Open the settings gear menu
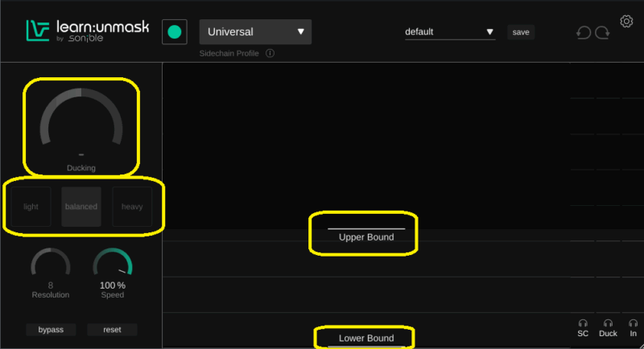 point(626,21)
